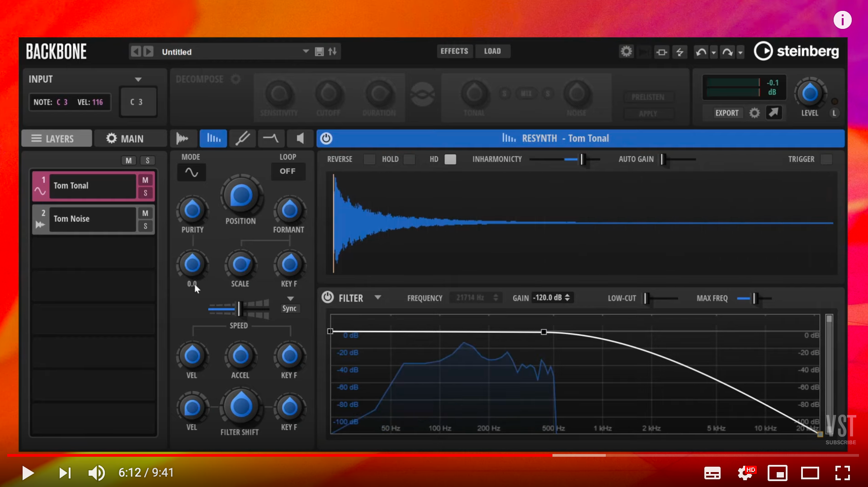Open the preset name dropdown
The width and height of the screenshot is (868, 487).
306,51
